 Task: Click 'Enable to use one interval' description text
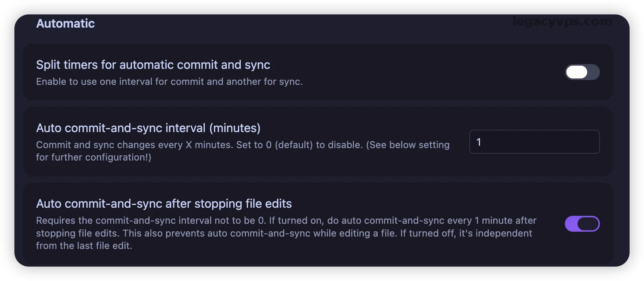(169, 82)
